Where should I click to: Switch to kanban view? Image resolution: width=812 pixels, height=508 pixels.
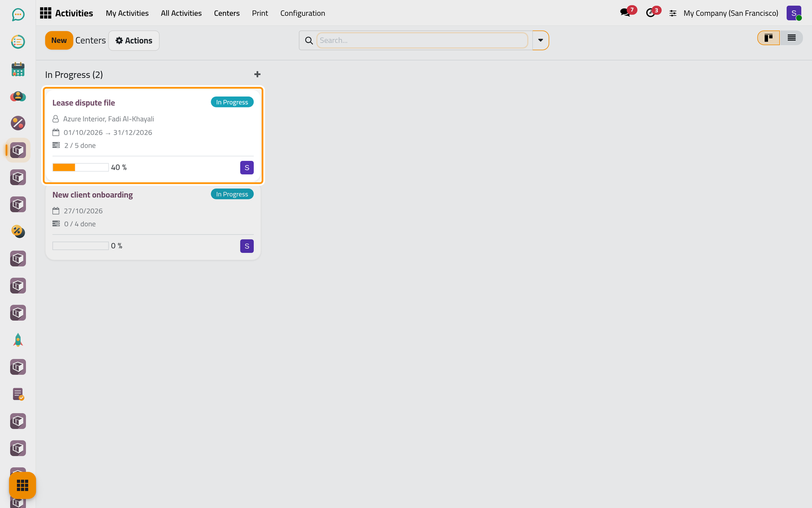coord(768,38)
